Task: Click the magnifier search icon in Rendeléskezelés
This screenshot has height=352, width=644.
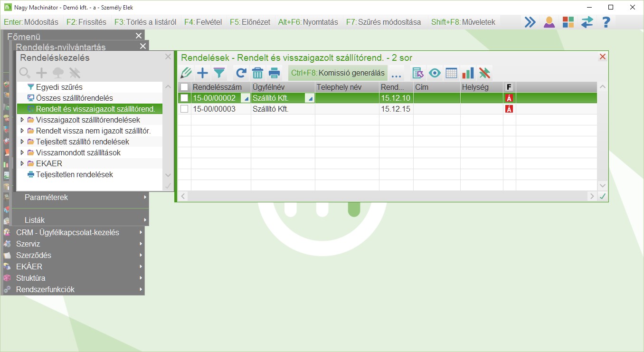Action: pos(25,73)
